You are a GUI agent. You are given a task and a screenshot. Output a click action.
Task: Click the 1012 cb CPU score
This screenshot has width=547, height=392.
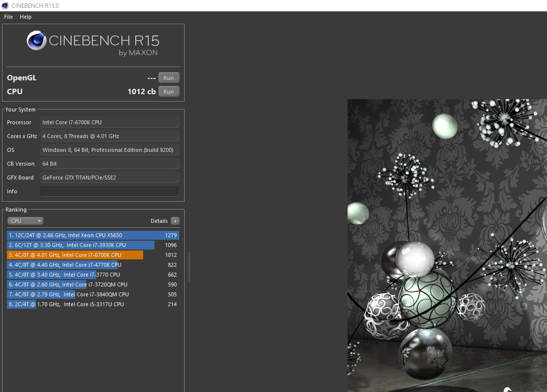(142, 92)
